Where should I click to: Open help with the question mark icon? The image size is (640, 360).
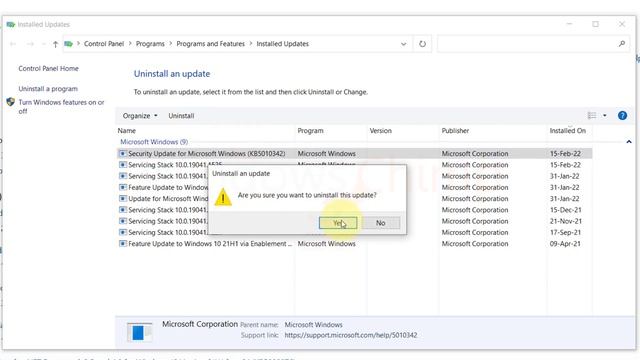[x=622, y=116]
